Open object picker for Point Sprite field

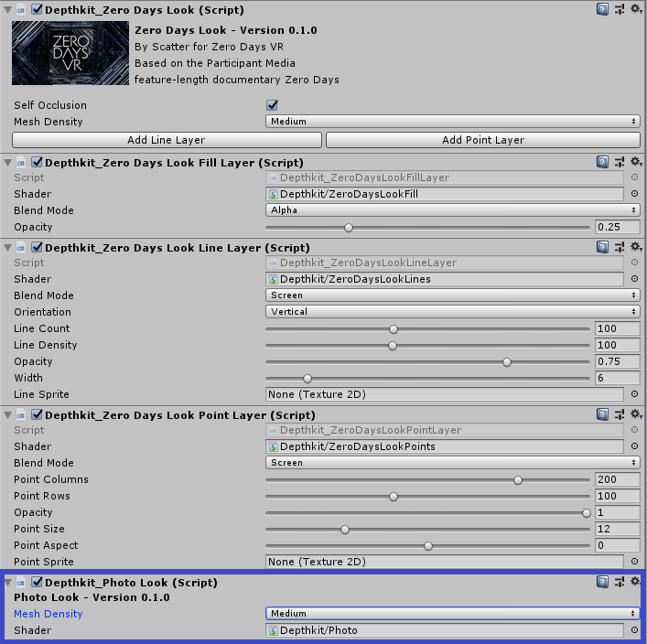[635, 562]
